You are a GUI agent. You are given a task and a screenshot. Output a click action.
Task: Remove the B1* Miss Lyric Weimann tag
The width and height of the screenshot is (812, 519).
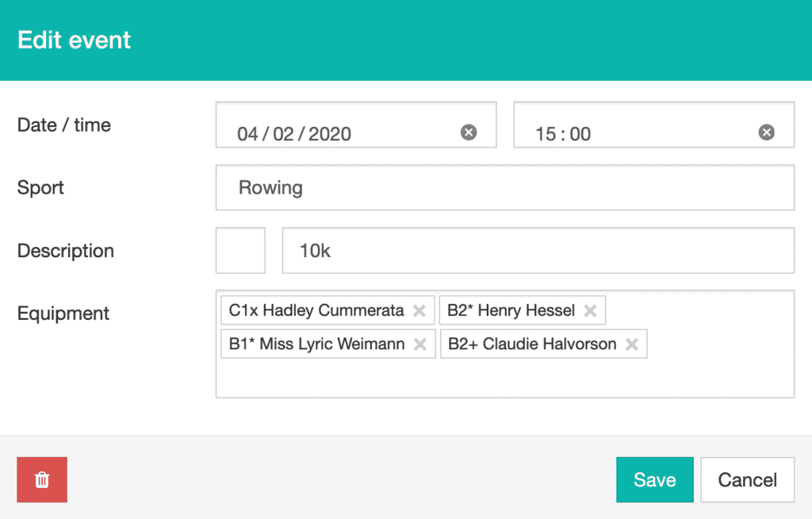(x=420, y=344)
